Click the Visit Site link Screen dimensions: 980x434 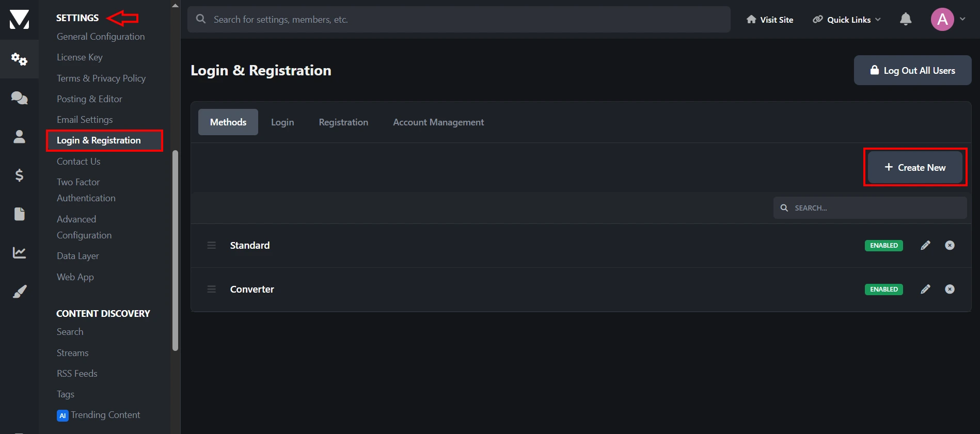(770, 20)
